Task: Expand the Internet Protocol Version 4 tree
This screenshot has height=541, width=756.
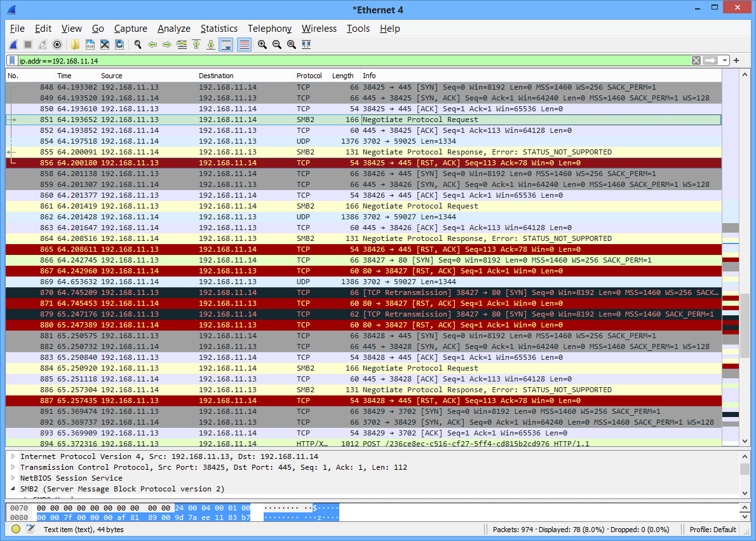Action: (13, 456)
